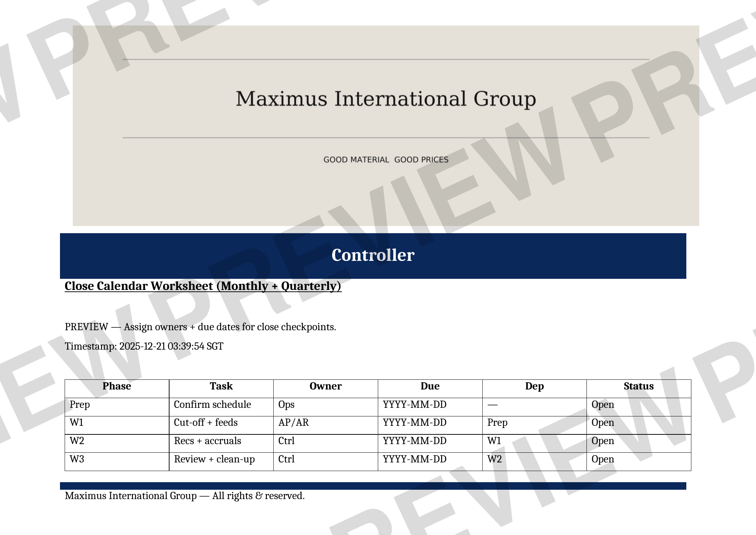Click the Close Calendar Worksheet heading
Image resolution: width=756 pixels, height=535 pixels.
tap(203, 286)
